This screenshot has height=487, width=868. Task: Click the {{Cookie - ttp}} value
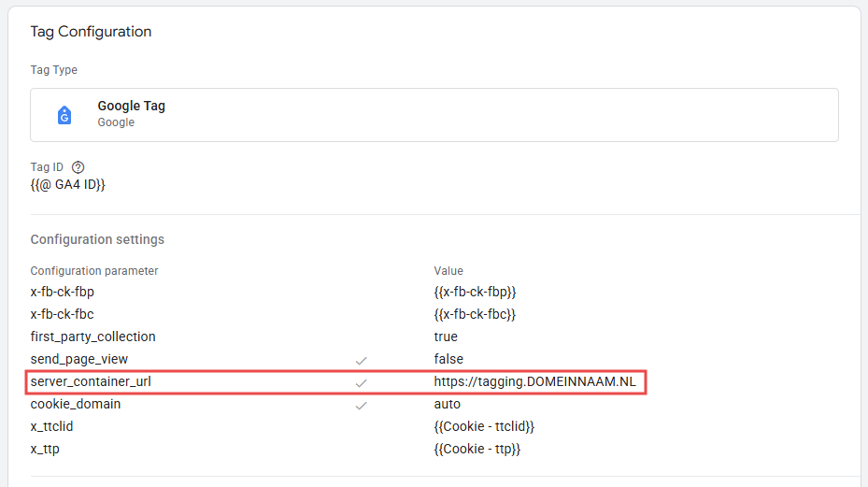click(x=477, y=449)
